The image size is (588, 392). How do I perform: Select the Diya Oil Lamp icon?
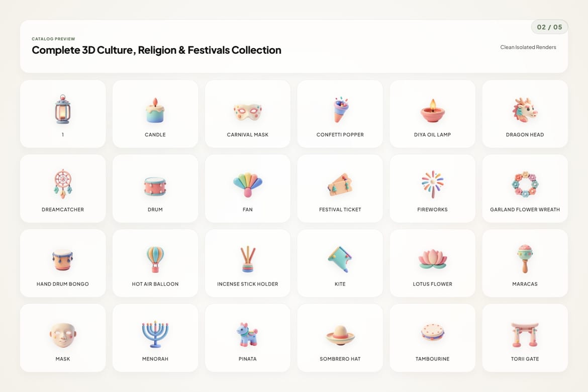[x=432, y=111]
